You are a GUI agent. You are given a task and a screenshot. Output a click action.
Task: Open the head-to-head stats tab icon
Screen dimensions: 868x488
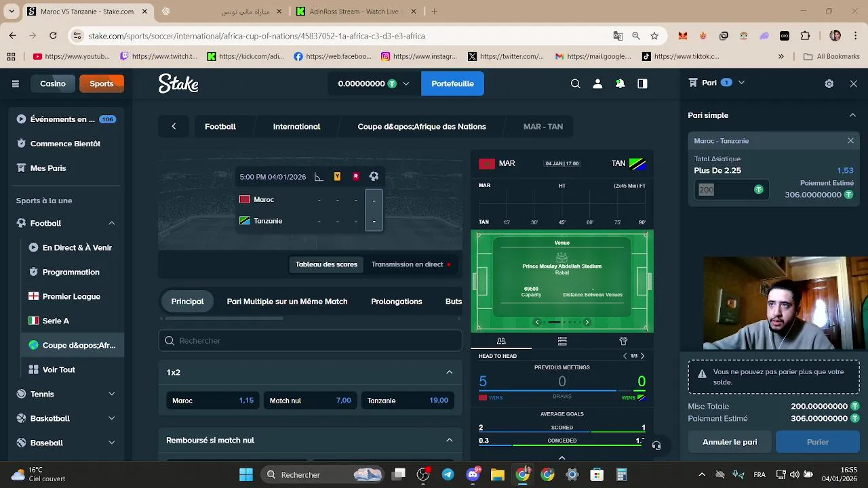pos(501,341)
